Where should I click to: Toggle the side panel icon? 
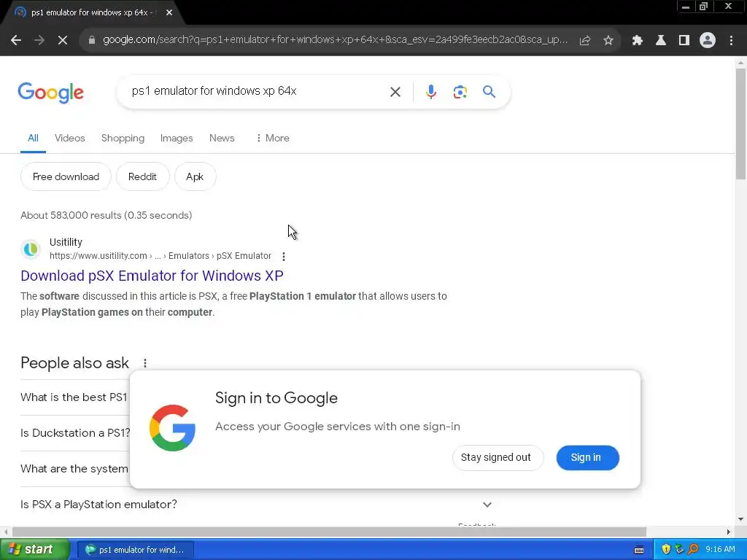click(x=684, y=41)
